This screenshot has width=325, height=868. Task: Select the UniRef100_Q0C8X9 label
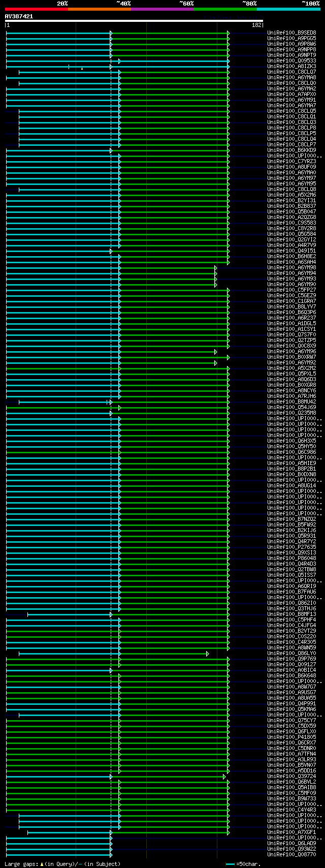click(x=291, y=346)
